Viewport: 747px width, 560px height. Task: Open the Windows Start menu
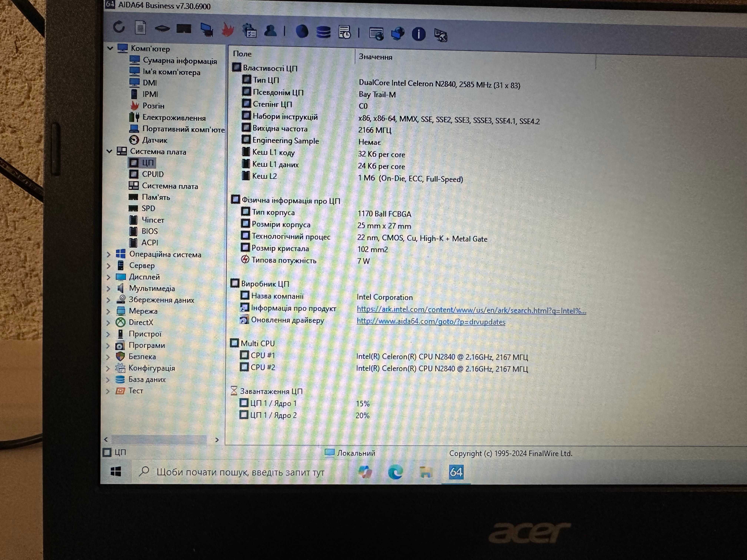[x=115, y=471]
